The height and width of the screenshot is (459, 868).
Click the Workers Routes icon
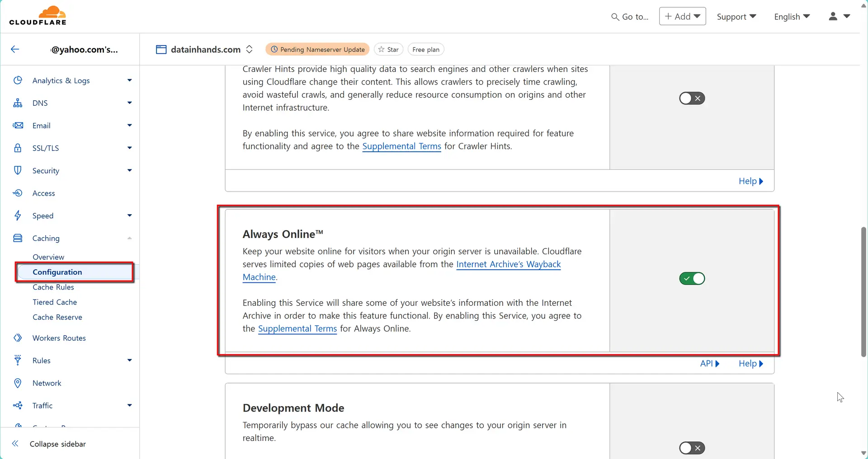(x=18, y=337)
